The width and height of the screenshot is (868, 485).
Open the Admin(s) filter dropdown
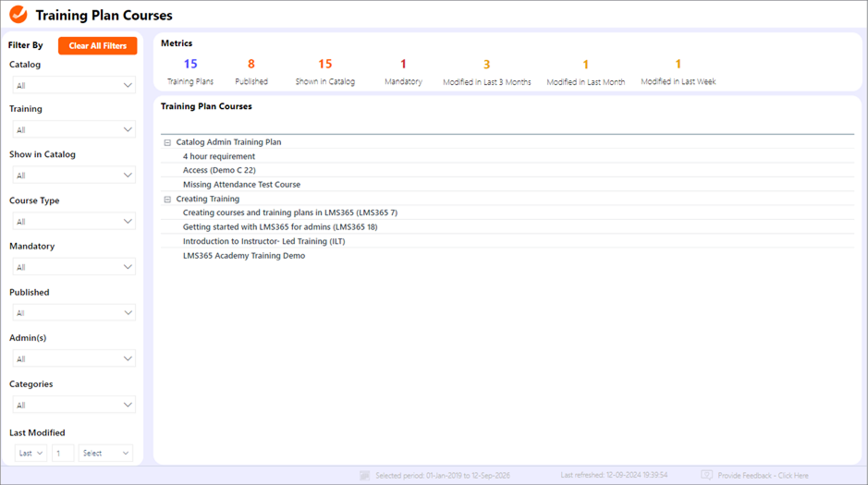[74, 359]
